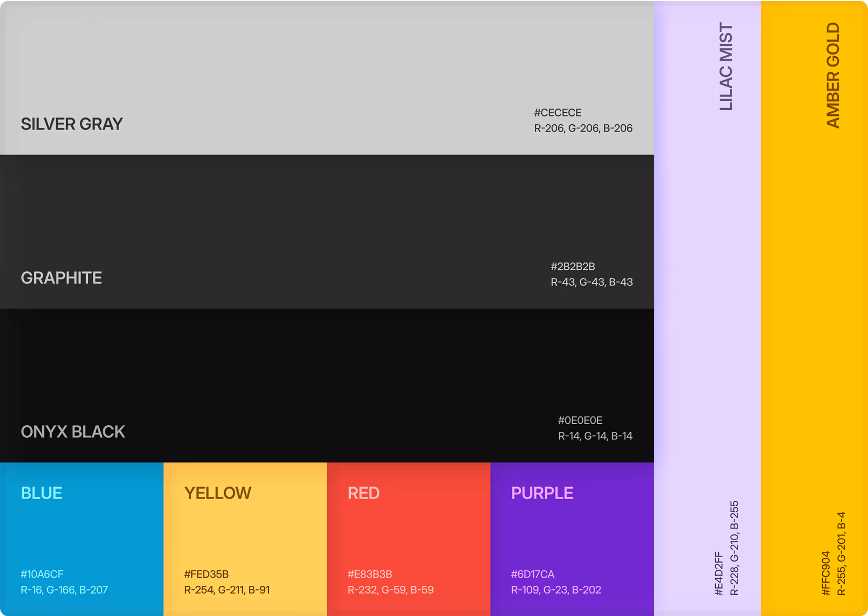Select the #E4D2FF hex code
This screenshot has height=616, width=868.
(719, 573)
